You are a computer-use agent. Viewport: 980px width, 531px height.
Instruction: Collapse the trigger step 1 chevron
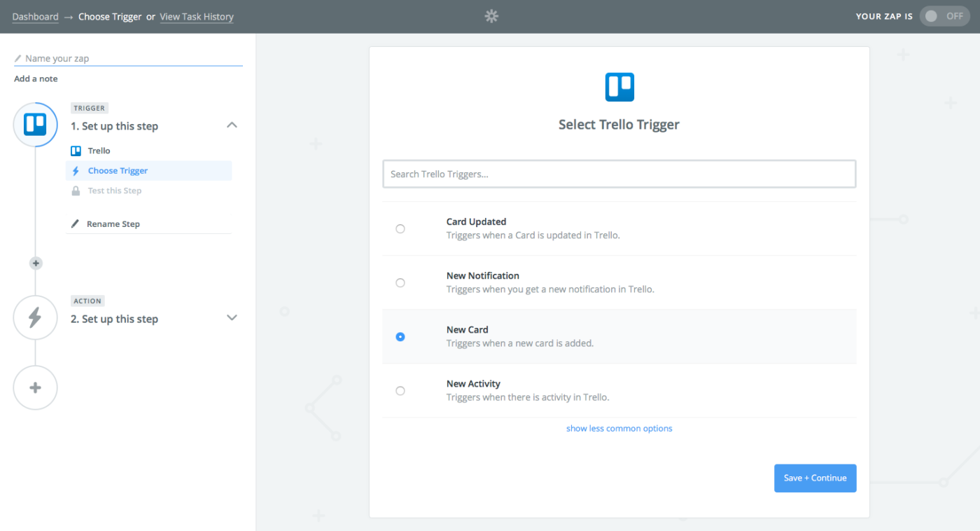pyautogui.click(x=232, y=125)
